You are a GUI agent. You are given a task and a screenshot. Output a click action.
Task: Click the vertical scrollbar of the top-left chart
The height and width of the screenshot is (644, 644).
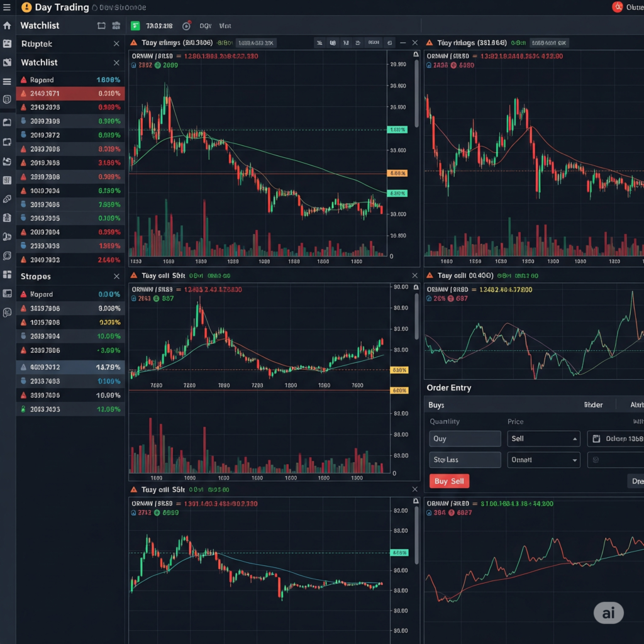pyautogui.click(x=416, y=94)
